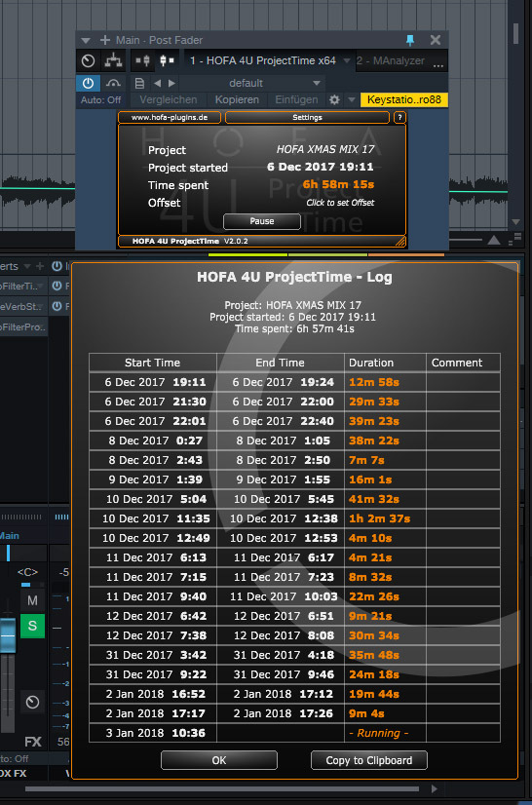Open the plugin gear settings icon
532x805 pixels.
[x=334, y=99]
